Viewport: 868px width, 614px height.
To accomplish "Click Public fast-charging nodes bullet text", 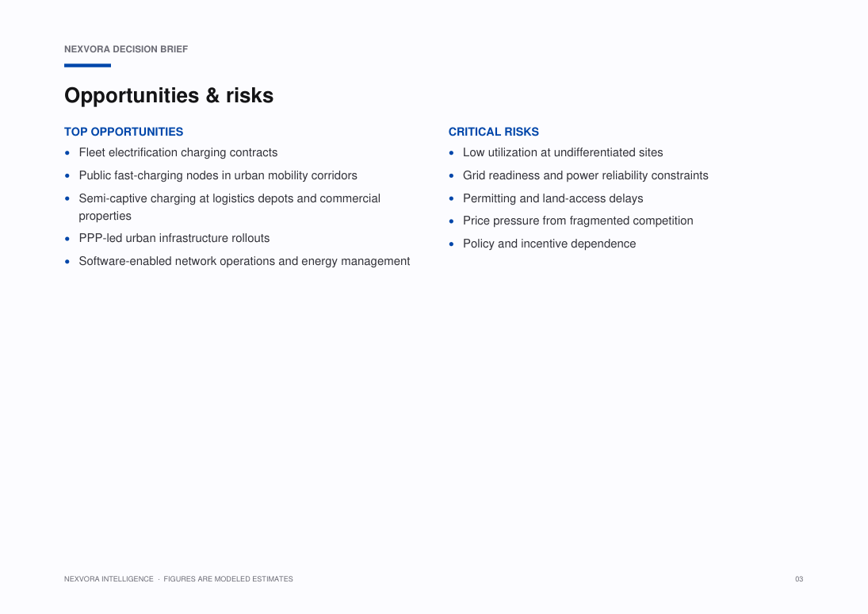I will click(x=218, y=175).
